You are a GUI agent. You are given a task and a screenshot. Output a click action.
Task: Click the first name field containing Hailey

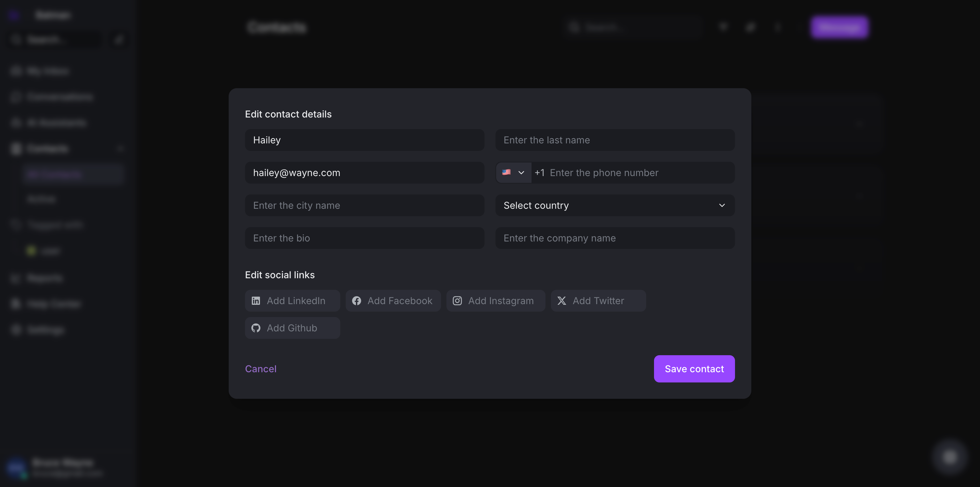coord(364,140)
